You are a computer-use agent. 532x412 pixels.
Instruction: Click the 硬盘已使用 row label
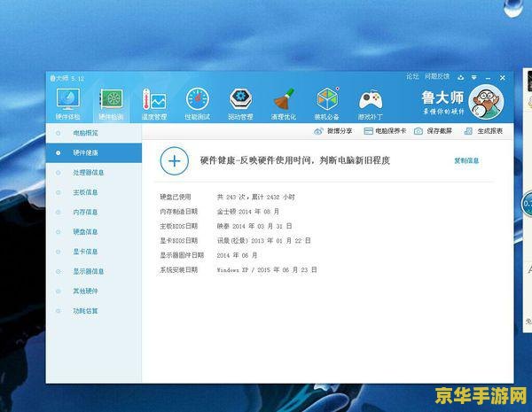click(176, 197)
